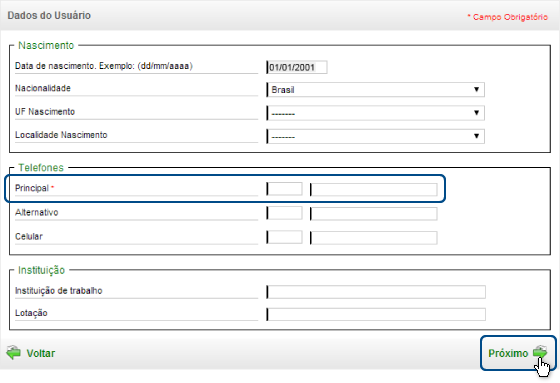Click the Telefones section legend

[41, 168]
